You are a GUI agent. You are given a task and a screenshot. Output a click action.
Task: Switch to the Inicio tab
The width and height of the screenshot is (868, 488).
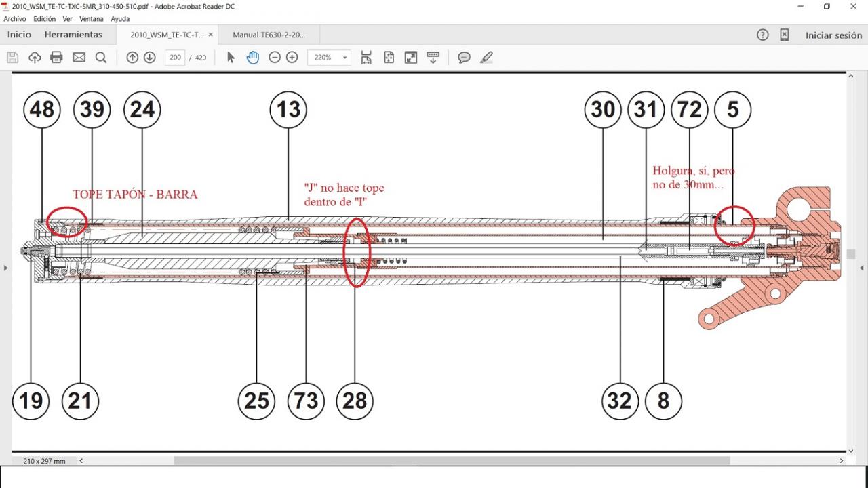pos(19,35)
